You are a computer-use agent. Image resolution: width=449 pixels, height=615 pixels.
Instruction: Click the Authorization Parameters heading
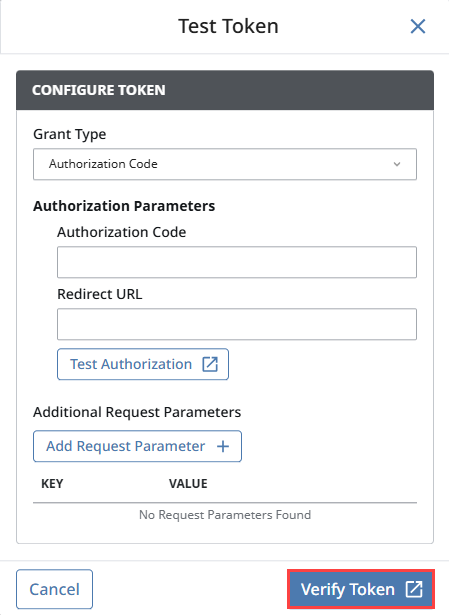point(124,206)
